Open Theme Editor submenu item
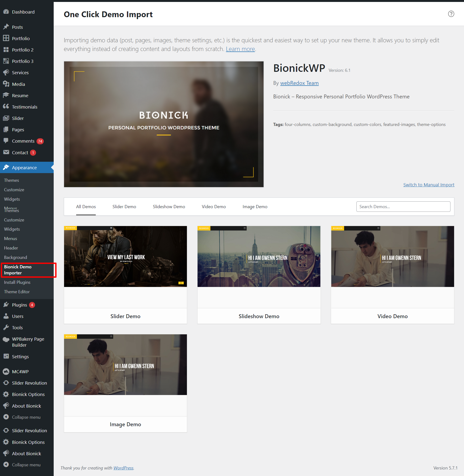This screenshot has height=476, width=464. [x=17, y=292]
